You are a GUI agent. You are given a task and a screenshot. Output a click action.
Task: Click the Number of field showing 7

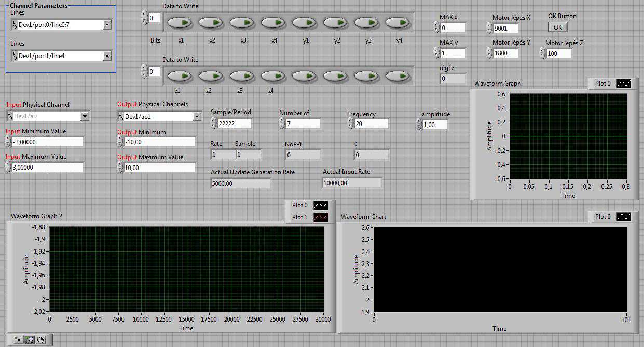click(303, 123)
